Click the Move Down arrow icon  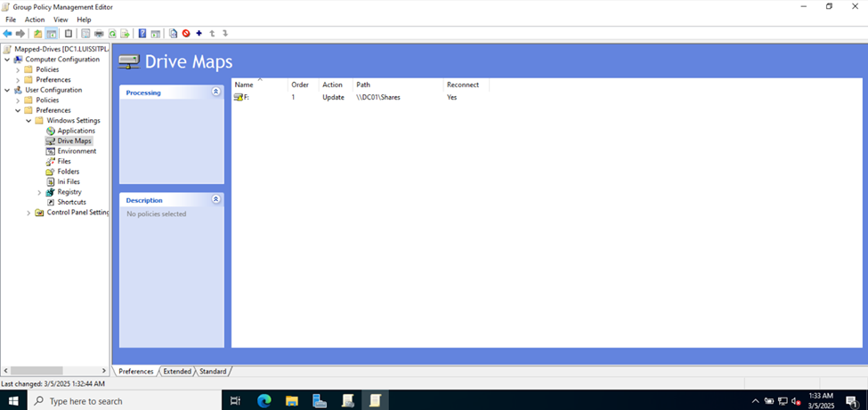[224, 33]
